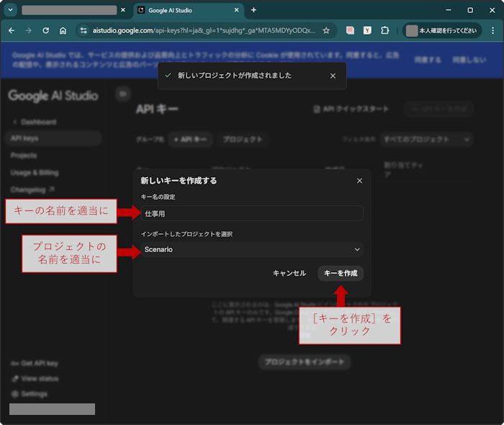Screen dimensions: 504x425
Task: Click the site info icon in address bar
Action: 84,31
